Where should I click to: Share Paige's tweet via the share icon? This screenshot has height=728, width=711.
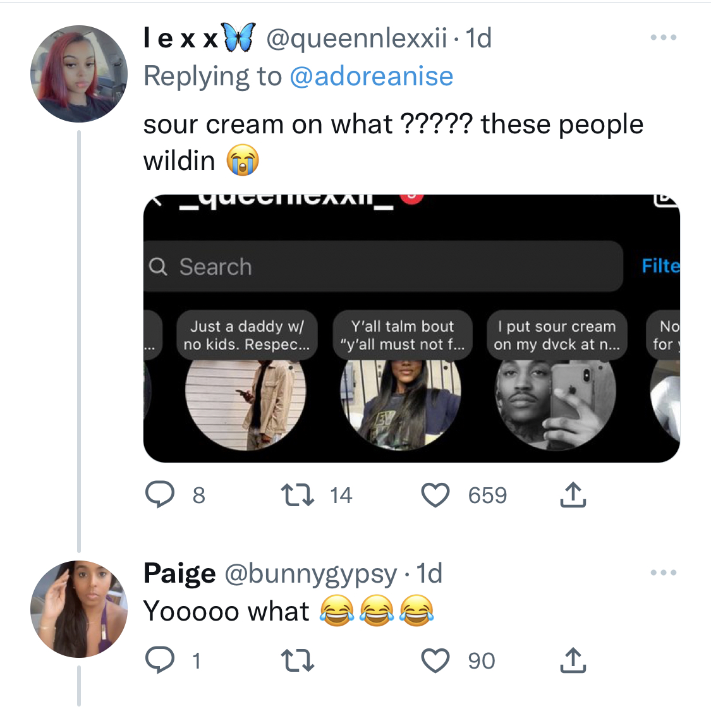(573, 660)
